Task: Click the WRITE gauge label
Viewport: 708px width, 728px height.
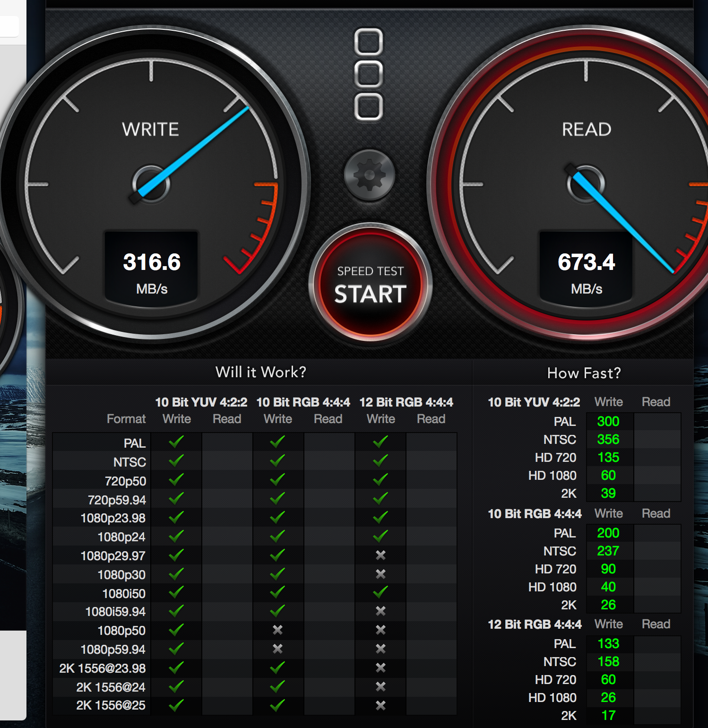Action: click(151, 129)
